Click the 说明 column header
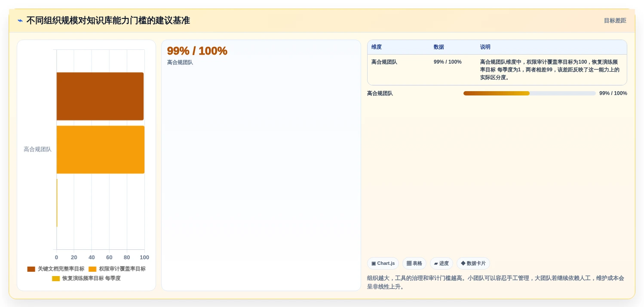 click(x=485, y=47)
